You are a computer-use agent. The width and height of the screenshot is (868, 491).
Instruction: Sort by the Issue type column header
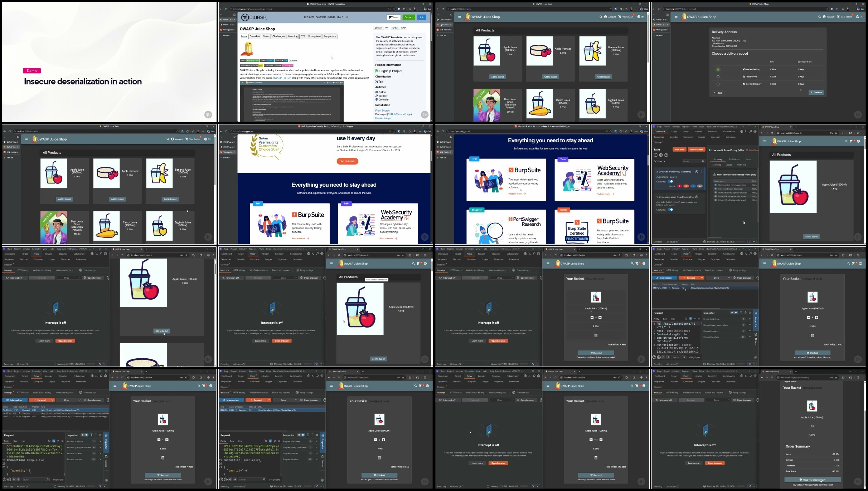coord(719,181)
